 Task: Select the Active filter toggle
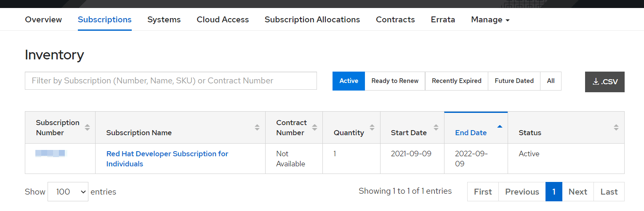[349, 81]
